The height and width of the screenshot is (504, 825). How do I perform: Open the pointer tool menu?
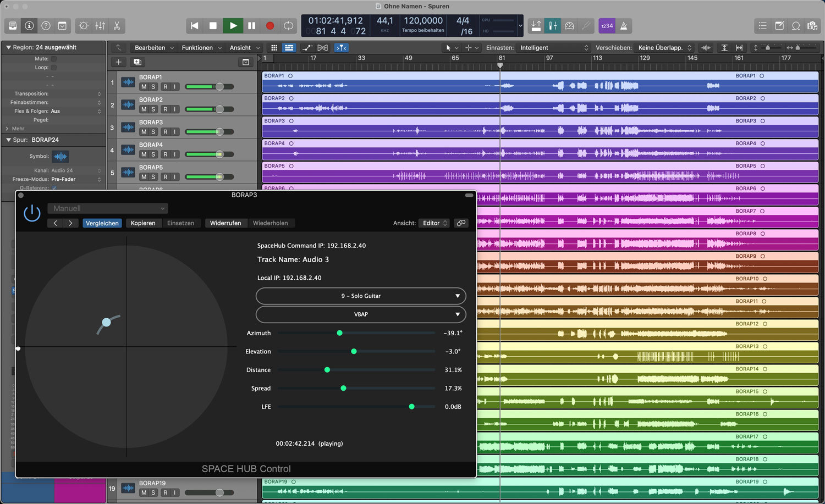tap(452, 48)
